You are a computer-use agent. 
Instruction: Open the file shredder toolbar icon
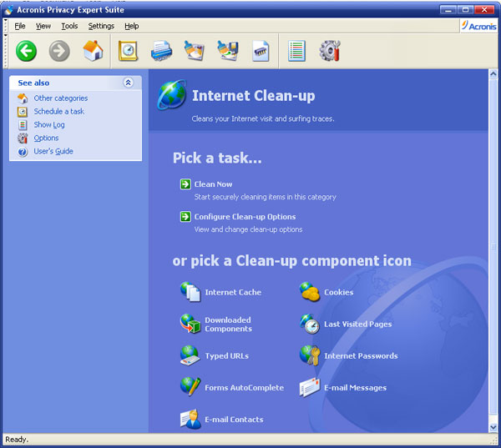[x=162, y=51]
